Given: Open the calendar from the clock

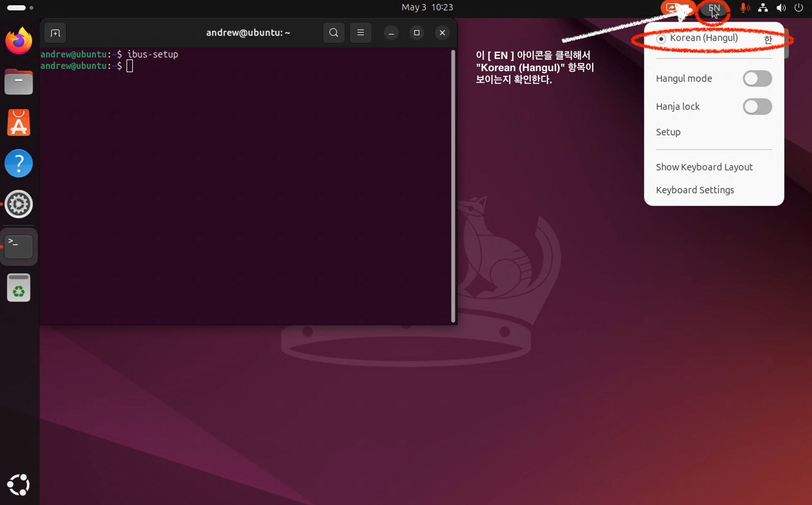Looking at the screenshot, I should [427, 7].
